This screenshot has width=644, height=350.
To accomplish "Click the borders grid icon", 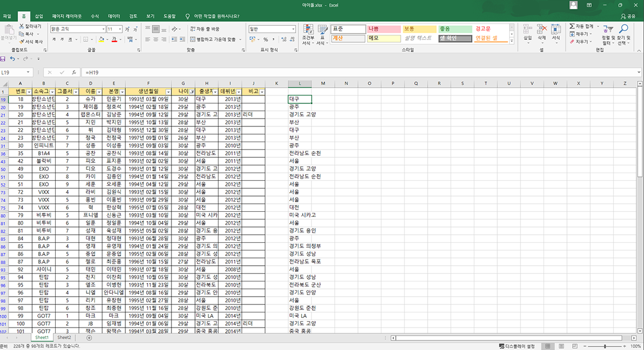I will [x=86, y=39].
